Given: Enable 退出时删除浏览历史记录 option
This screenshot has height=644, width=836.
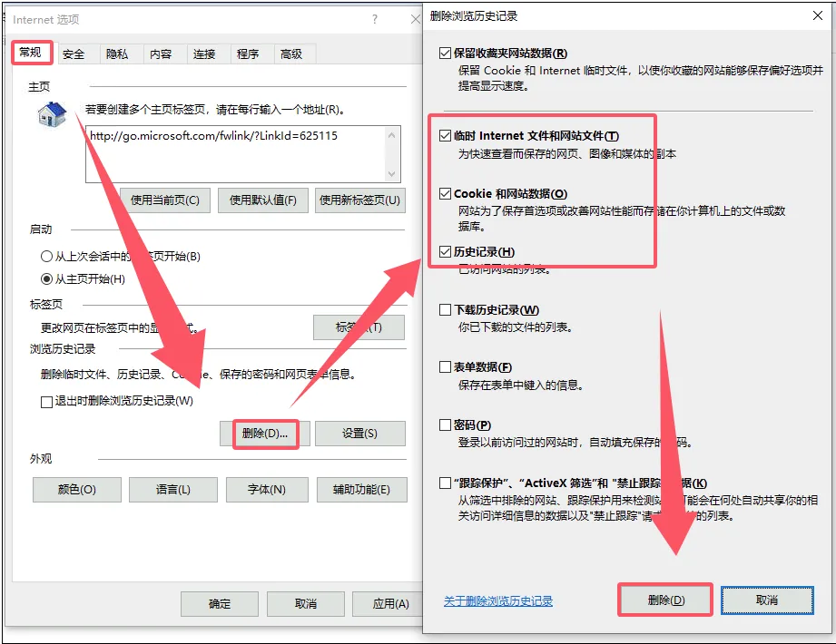Looking at the screenshot, I should click(x=47, y=402).
